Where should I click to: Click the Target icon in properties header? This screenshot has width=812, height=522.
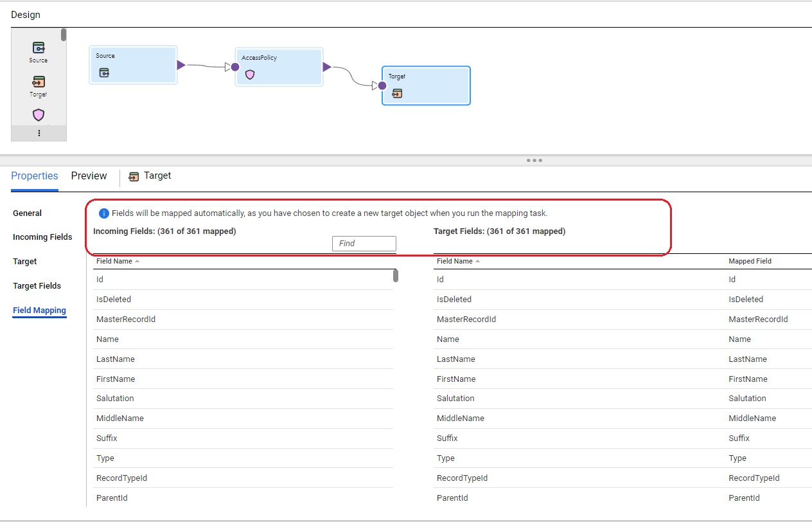134,176
